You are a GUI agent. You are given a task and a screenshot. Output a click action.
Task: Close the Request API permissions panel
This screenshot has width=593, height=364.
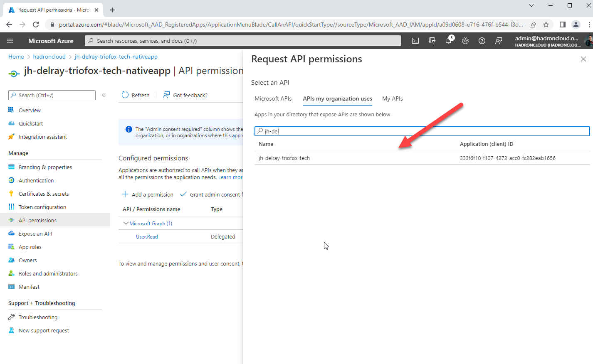tap(583, 59)
